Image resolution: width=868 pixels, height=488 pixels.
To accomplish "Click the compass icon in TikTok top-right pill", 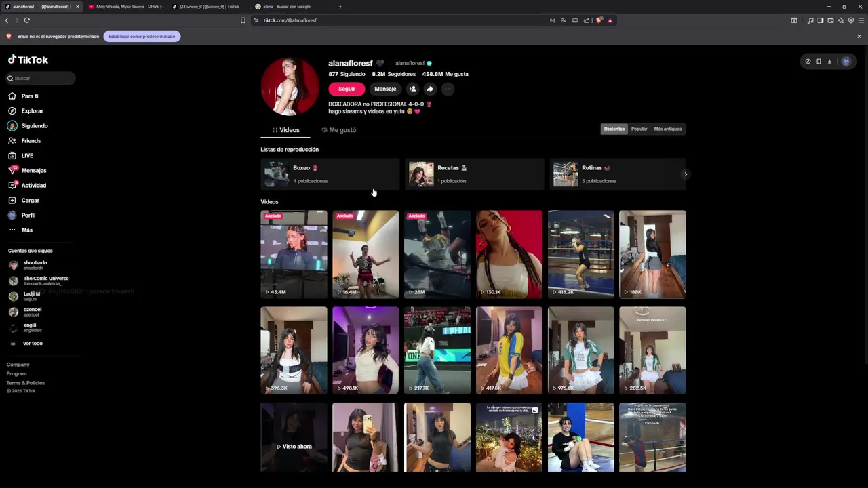I will [x=808, y=62].
